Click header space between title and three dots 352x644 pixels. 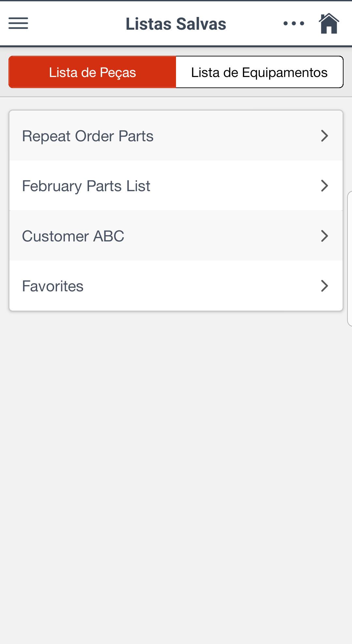pos(254,23)
